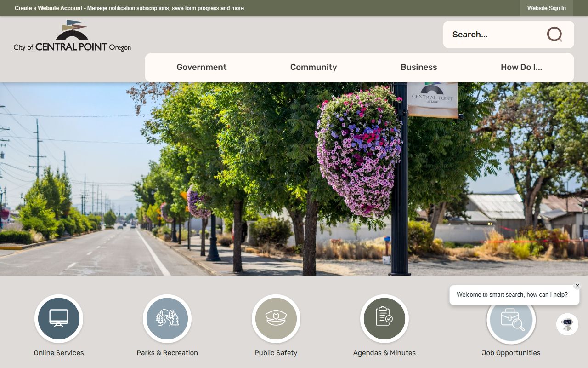Screen dimensions: 588x368
Task: Open the Parks & Recreation trees icon
Action: (167, 318)
